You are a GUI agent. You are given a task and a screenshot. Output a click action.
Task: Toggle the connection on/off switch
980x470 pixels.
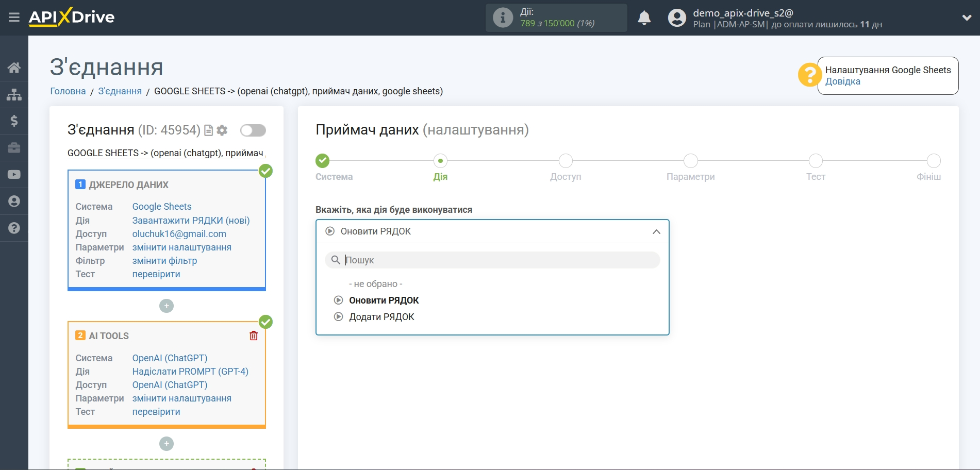[253, 130]
